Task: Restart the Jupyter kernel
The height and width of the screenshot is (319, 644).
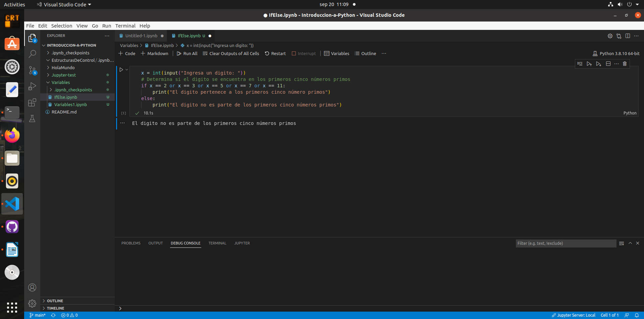Action: (275, 53)
